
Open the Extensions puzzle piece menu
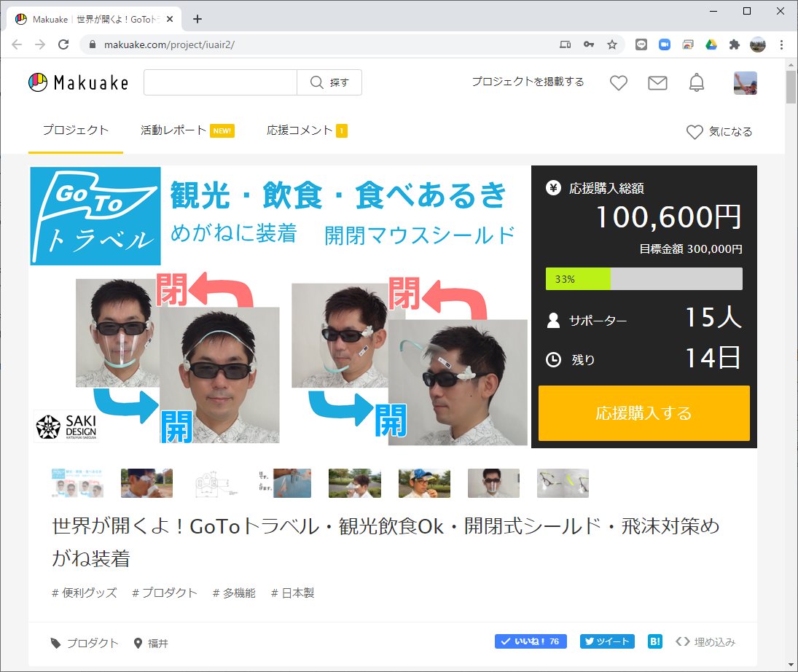pyautogui.click(x=734, y=44)
